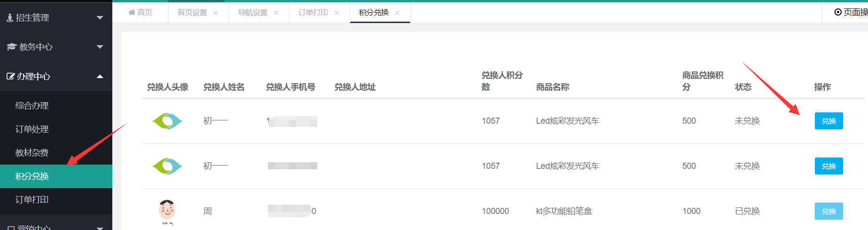
Task: Expand the 教务中心 menu arrow
Action: pyautogui.click(x=100, y=47)
